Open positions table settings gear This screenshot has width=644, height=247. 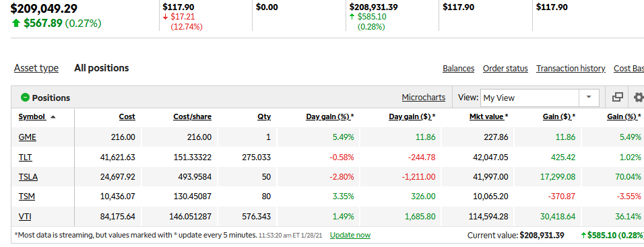(x=638, y=97)
